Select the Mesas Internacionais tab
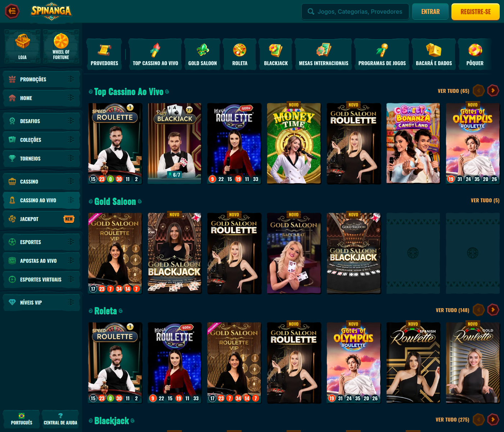Image resolution: width=504 pixels, height=432 pixels. coord(324,54)
